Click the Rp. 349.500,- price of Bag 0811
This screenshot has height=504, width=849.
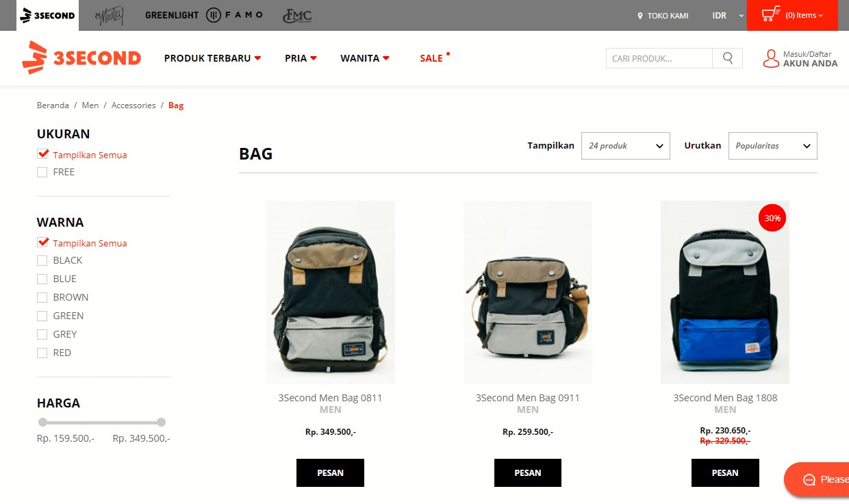point(331,432)
